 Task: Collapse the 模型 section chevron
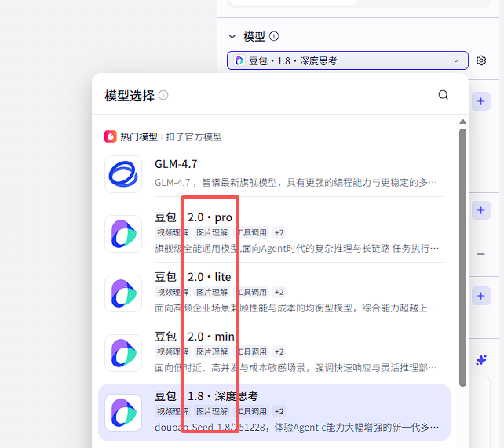click(232, 37)
